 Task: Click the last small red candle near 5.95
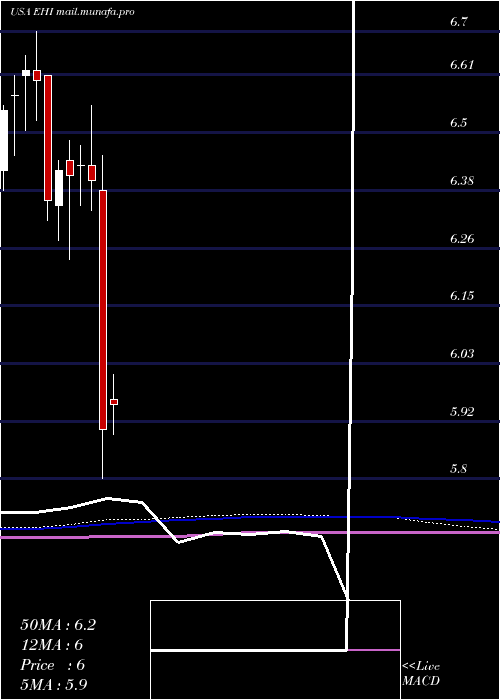[x=114, y=402]
